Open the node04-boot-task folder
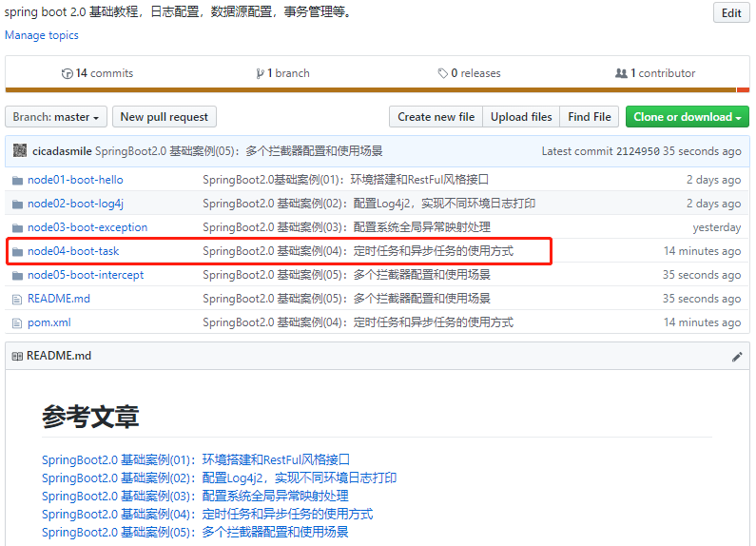Viewport: 756px width, 546px height. tap(73, 251)
